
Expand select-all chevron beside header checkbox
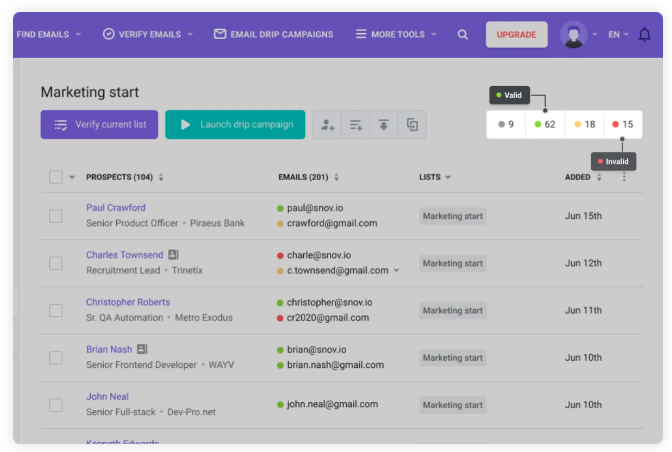point(72,177)
